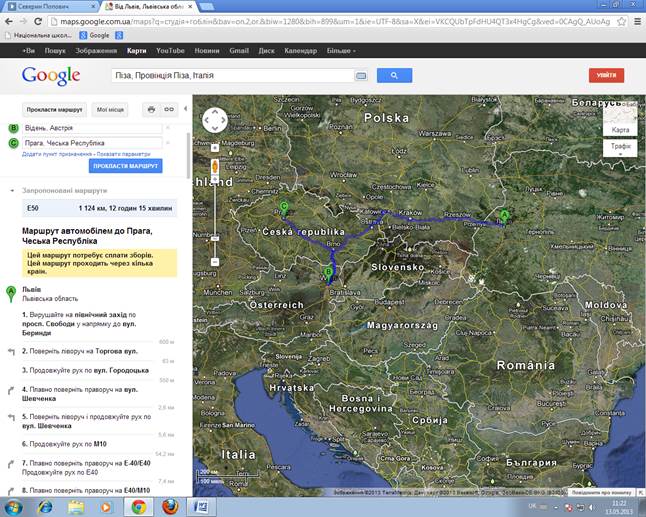Click step 6 Продовжуйте рух по M10
Image resolution: width=646 pixels, height=517 pixels.
(x=64, y=444)
